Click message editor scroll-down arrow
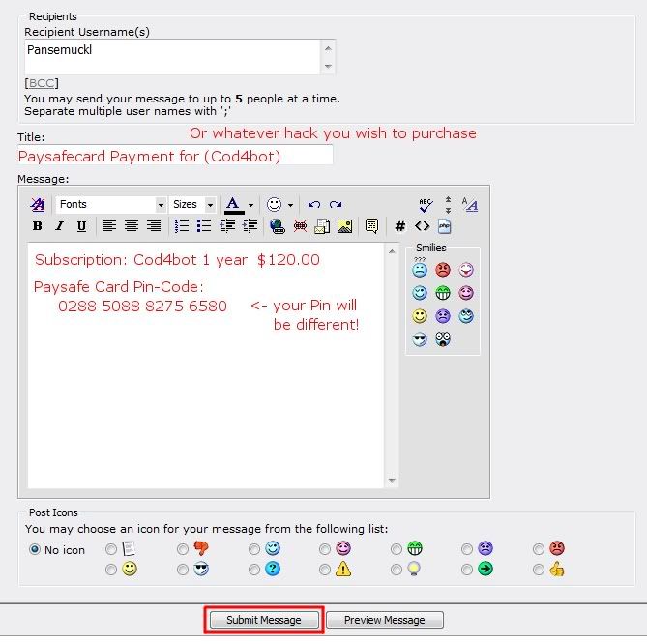 (x=392, y=481)
